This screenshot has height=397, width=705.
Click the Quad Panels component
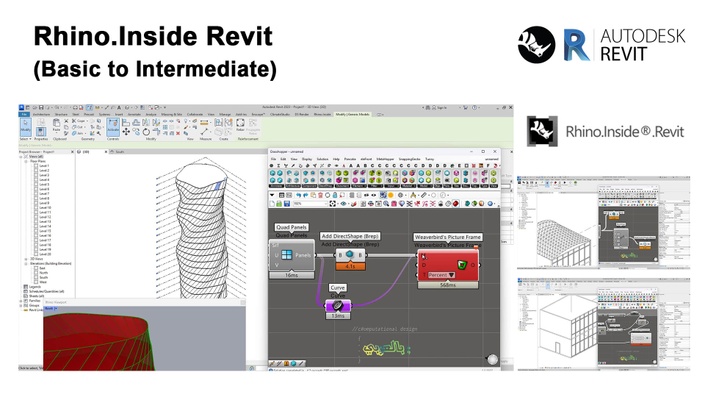click(x=292, y=255)
